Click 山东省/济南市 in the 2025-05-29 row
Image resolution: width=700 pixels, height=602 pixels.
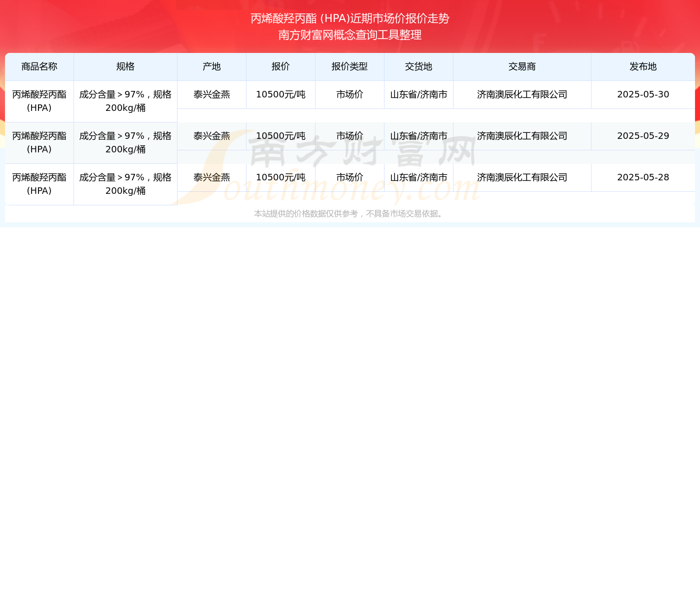coord(419,136)
